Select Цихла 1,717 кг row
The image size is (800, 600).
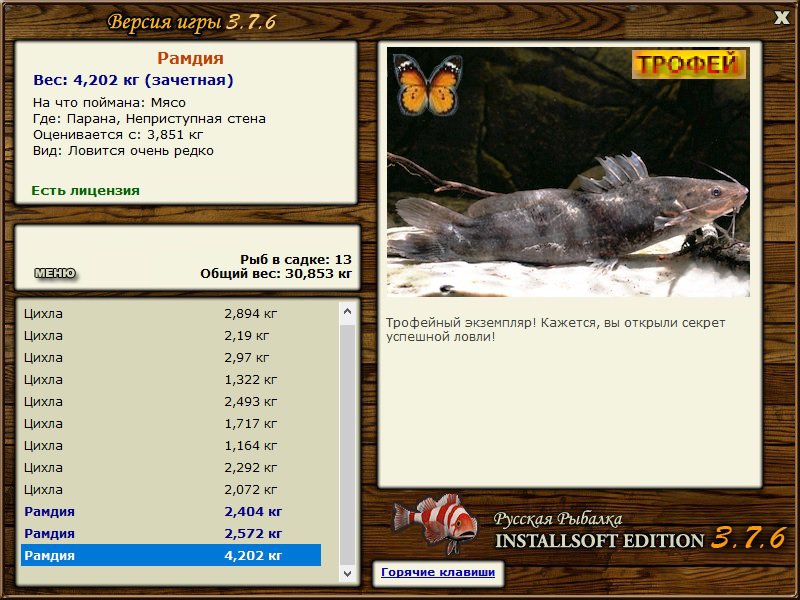click(x=171, y=423)
